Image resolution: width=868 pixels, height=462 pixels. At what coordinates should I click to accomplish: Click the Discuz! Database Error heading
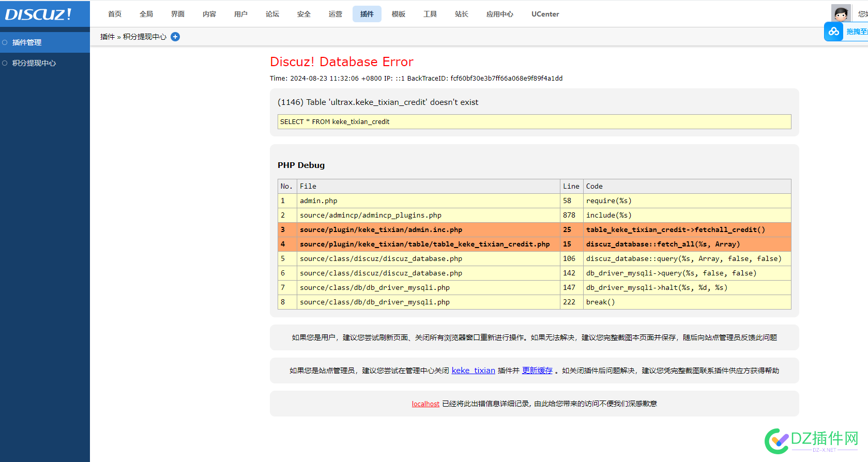tap(342, 61)
